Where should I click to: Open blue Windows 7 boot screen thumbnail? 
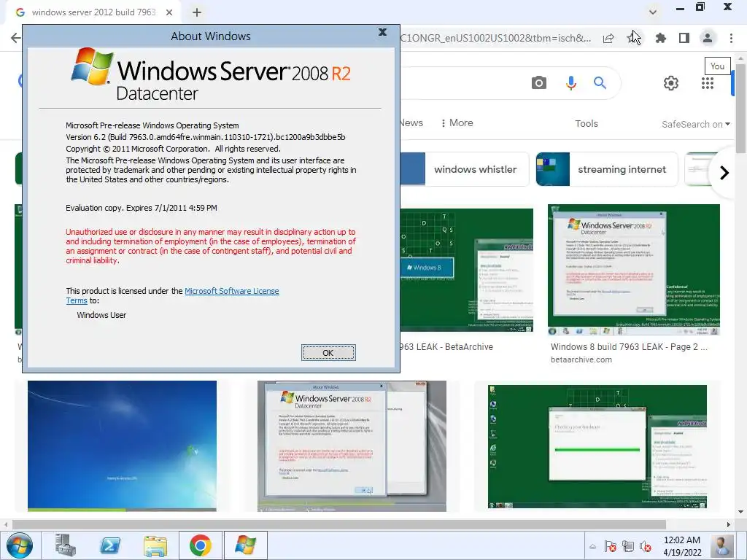tap(122, 446)
